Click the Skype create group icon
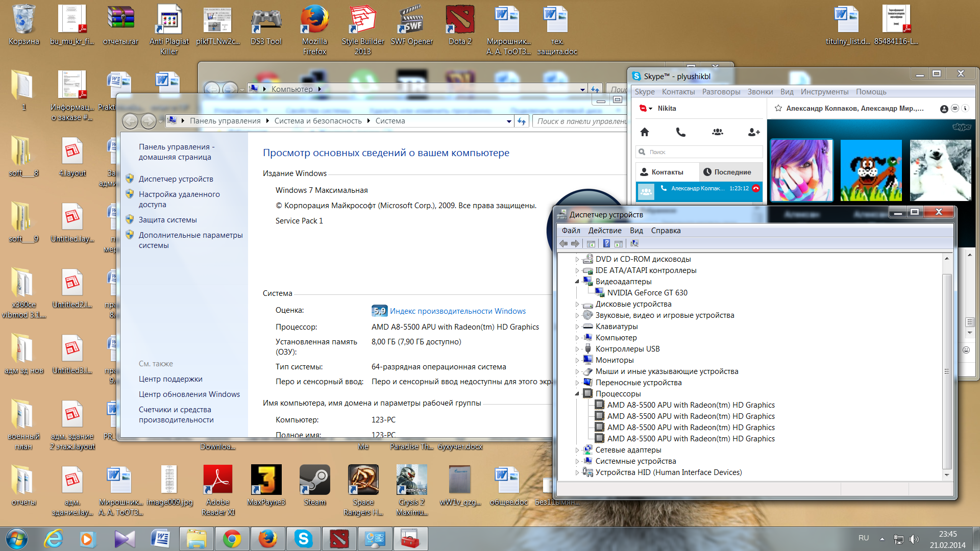980x551 pixels. pyautogui.click(x=718, y=132)
